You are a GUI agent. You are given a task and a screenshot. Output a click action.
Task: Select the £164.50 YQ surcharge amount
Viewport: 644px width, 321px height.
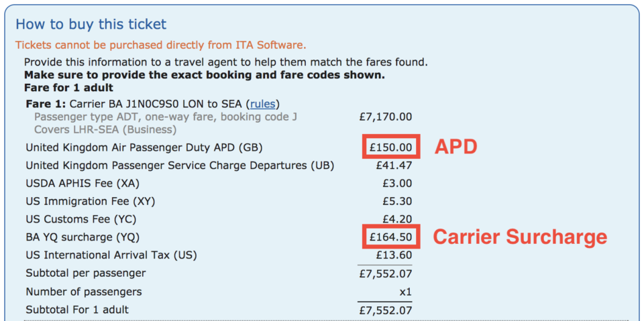(x=390, y=237)
